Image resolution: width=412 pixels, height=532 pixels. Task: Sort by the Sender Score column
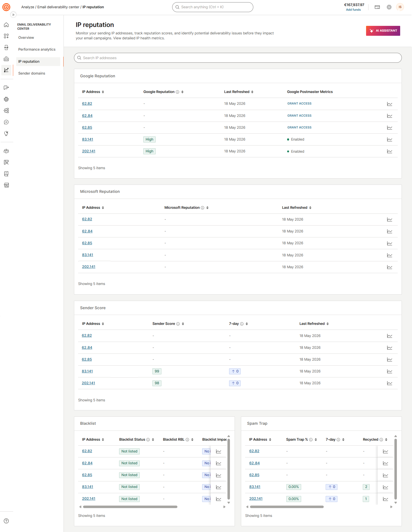pyautogui.click(x=183, y=324)
